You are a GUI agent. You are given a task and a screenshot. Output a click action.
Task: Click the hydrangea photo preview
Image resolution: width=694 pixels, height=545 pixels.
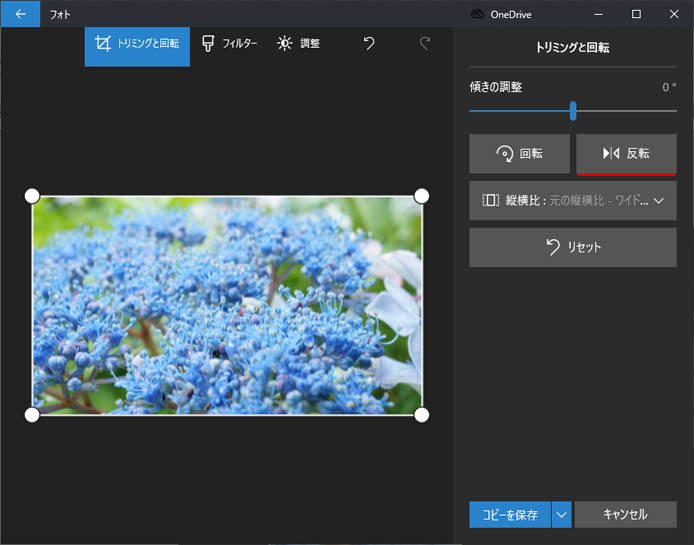(x=227, y=305)
